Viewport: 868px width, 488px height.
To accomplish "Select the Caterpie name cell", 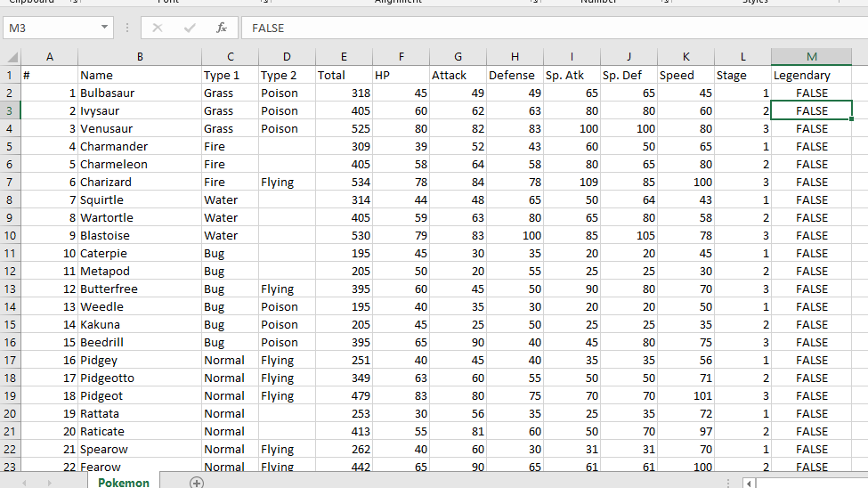I will coord(140,253).
